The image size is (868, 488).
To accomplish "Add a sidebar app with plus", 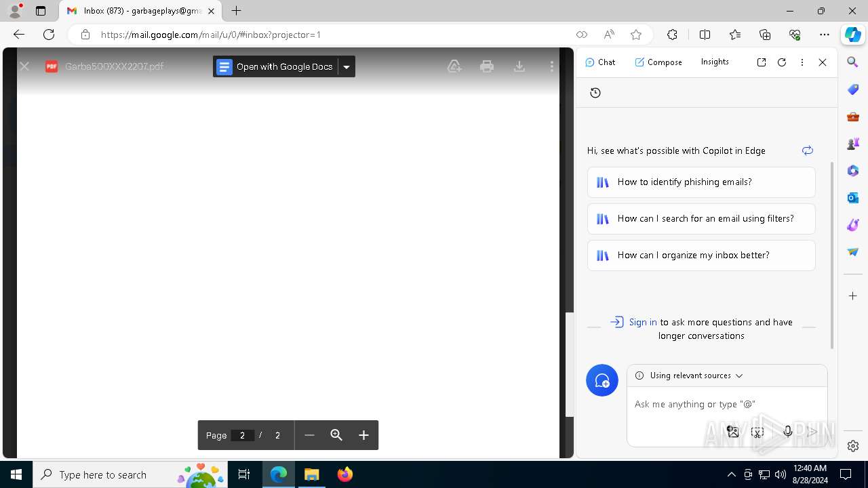I will (853, 296).
